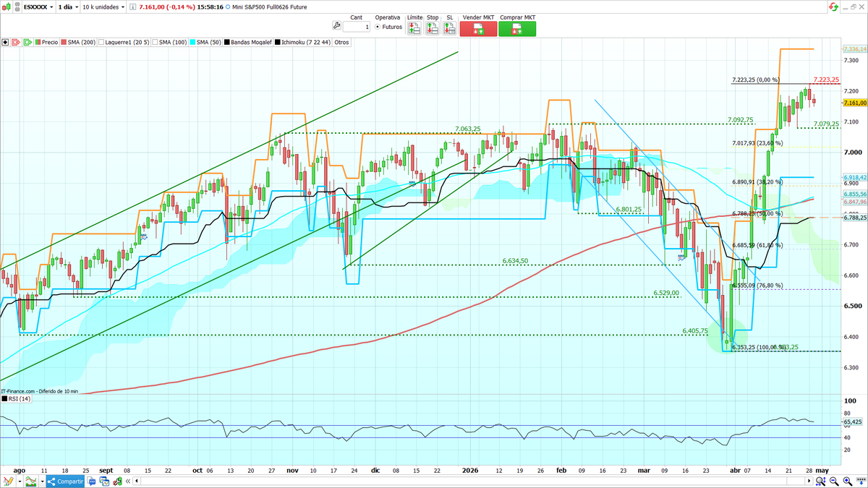Screen dimensions: 868x488
Task: Click the drawing pencil tool icon
Action: click(8, 481)
